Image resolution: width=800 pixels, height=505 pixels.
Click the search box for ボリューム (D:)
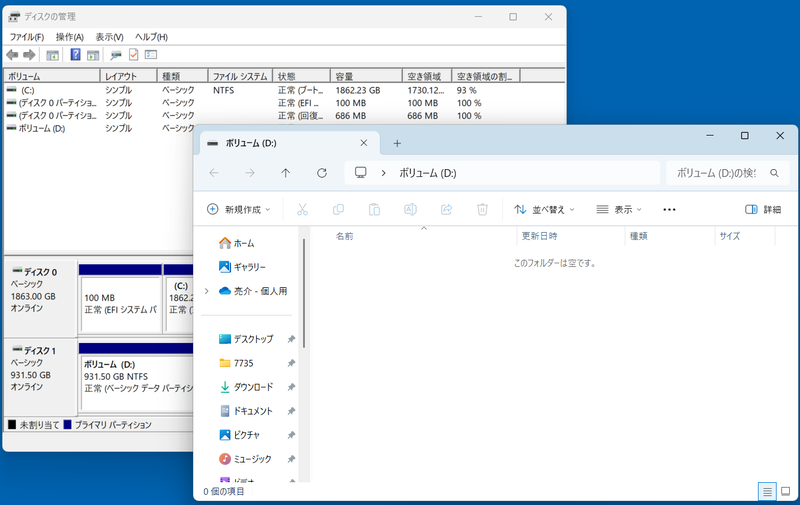point(728,173)
